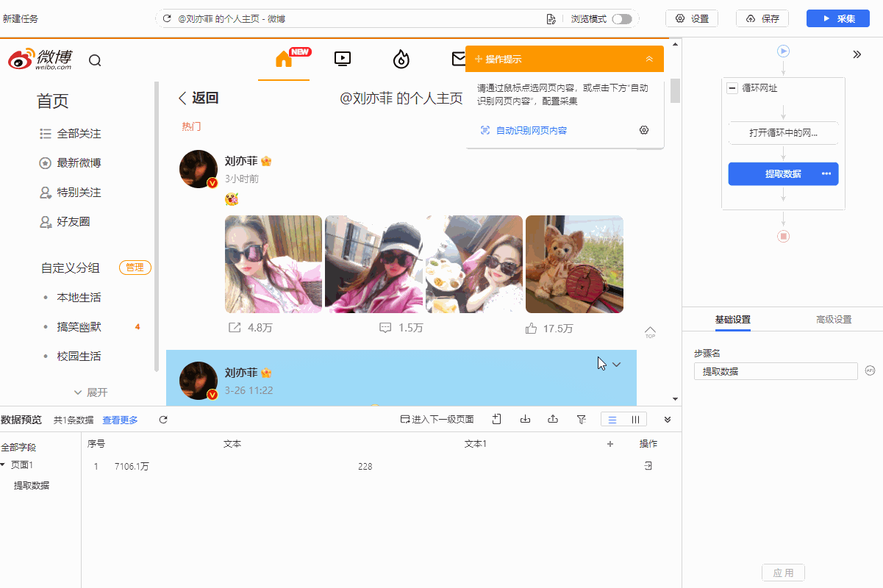
Task: Click the webpage vertical scrollbar thumb
Action: click(675, 90)
